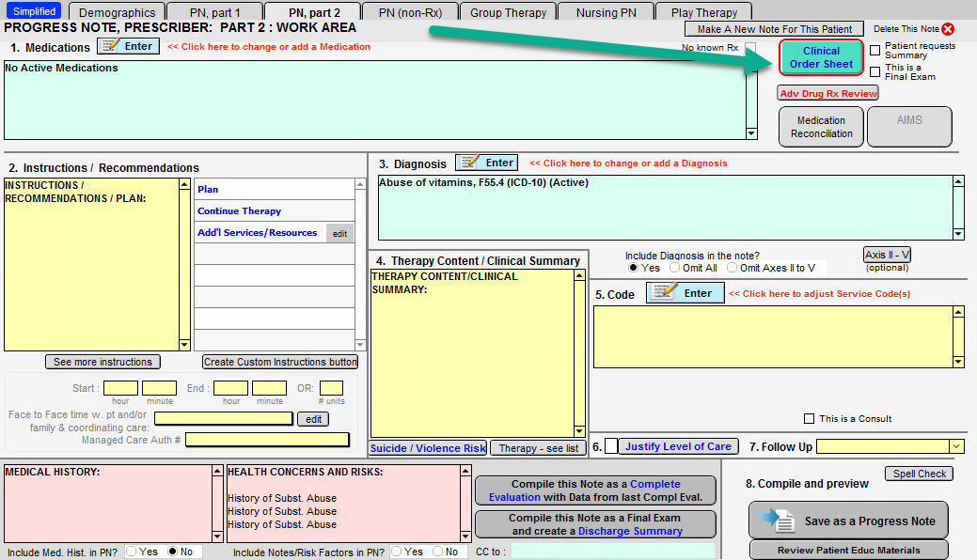This screenshot has width=977, height=560.
Task: Click the Code Enter pencil icon button
Action: (x=685, y=293)
